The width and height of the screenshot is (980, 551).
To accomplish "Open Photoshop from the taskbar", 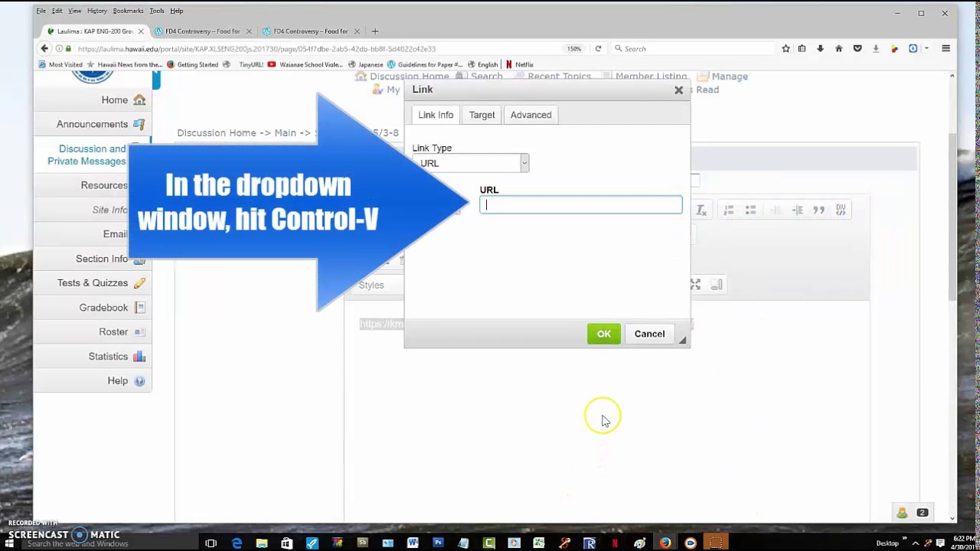I will click(438, 543).
